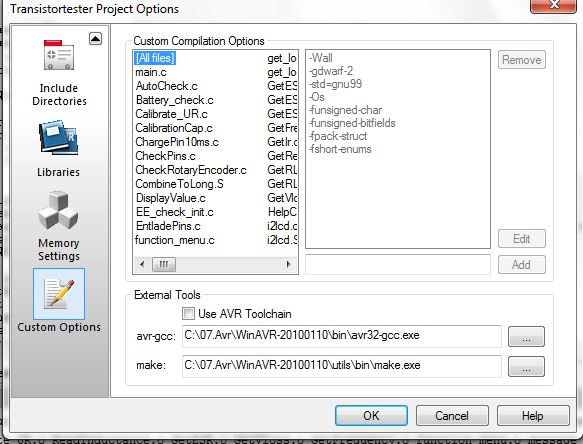The height and width of the screenshot is (444, 583).
Task: Click the file list scroll-left arrow
Action: tap(142, 265)
